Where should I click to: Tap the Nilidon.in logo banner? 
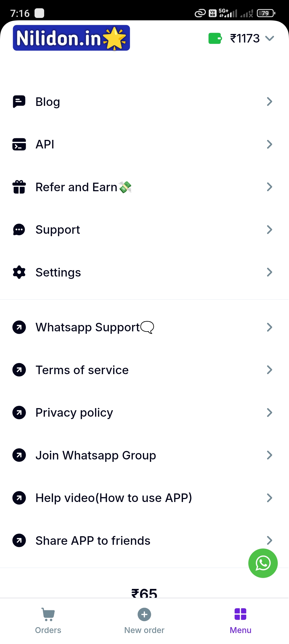coord(71,38)
